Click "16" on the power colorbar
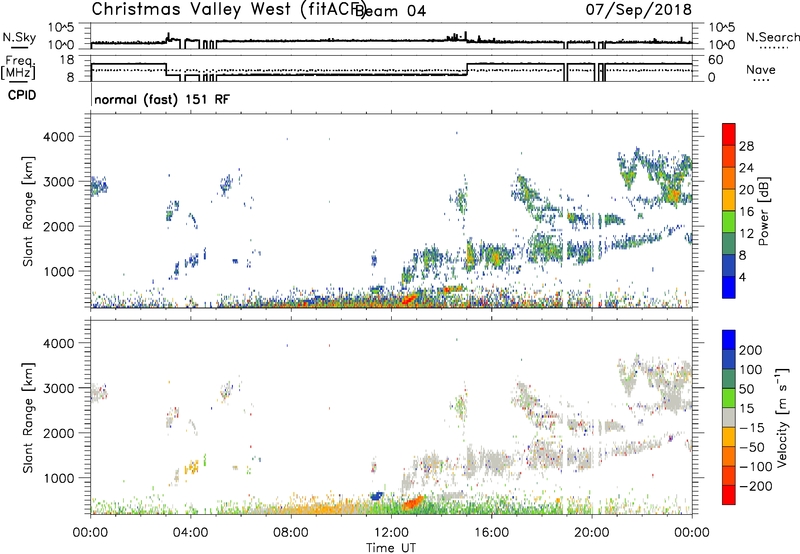This screenshot has width=800, height=554. click(x=746, y=212)
